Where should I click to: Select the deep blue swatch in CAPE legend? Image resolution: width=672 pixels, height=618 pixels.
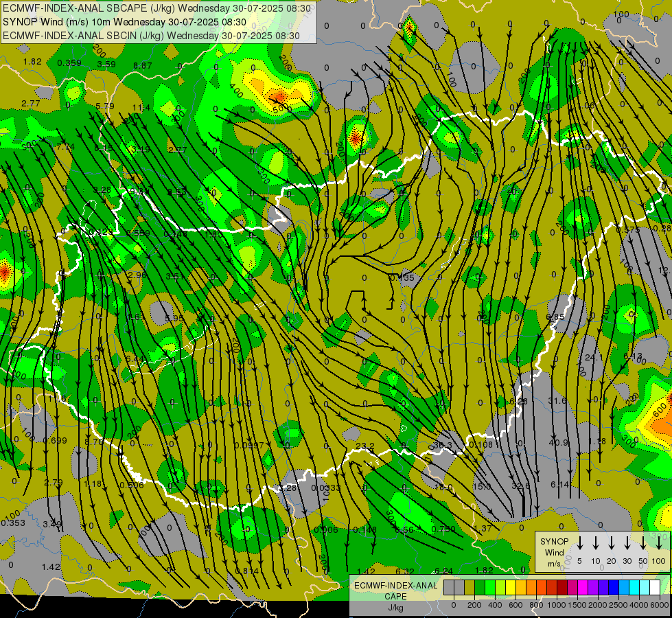pyautogui.click(x=613, y=588)
